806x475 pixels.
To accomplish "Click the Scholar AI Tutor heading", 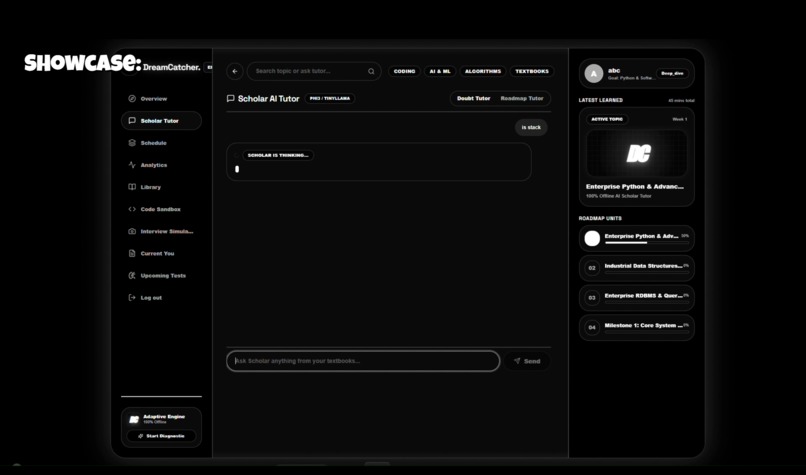I will (268, 99).
